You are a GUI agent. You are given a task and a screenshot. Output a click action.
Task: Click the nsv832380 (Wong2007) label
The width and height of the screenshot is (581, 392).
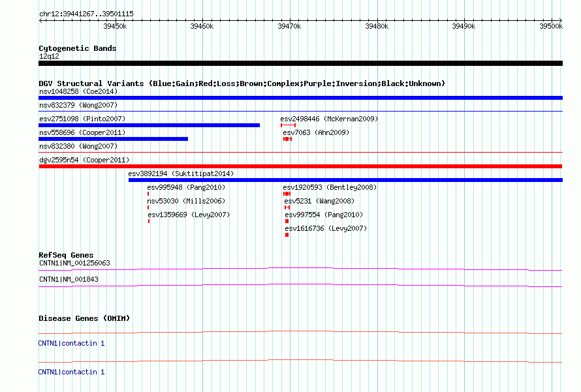pyautogui.click(x=78, y=146)
